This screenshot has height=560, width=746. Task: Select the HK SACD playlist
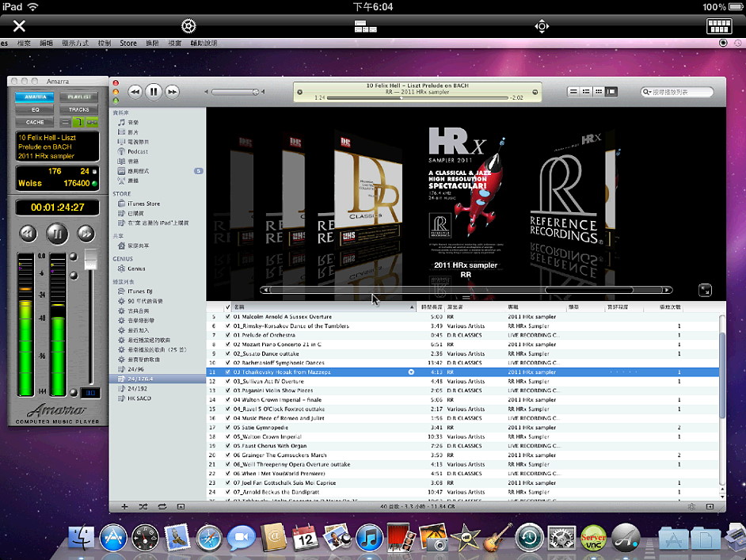139,398
